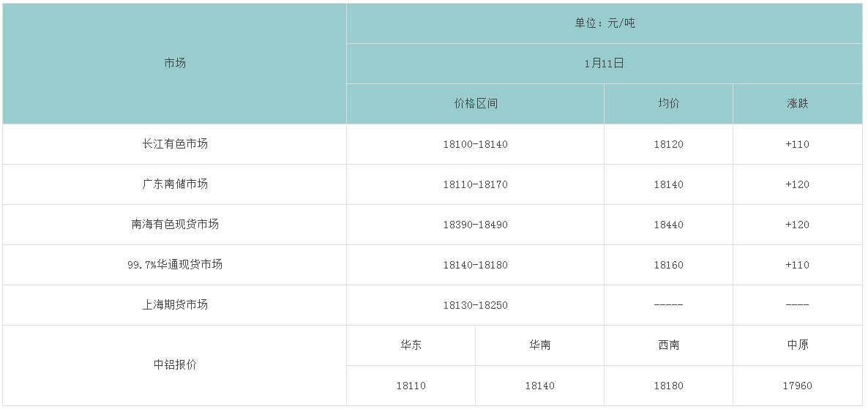Click the 1月11日 date header
Image resolution: width=868 pixels, height=409 pixels.
pyautogui.click(x=605, y=64)
